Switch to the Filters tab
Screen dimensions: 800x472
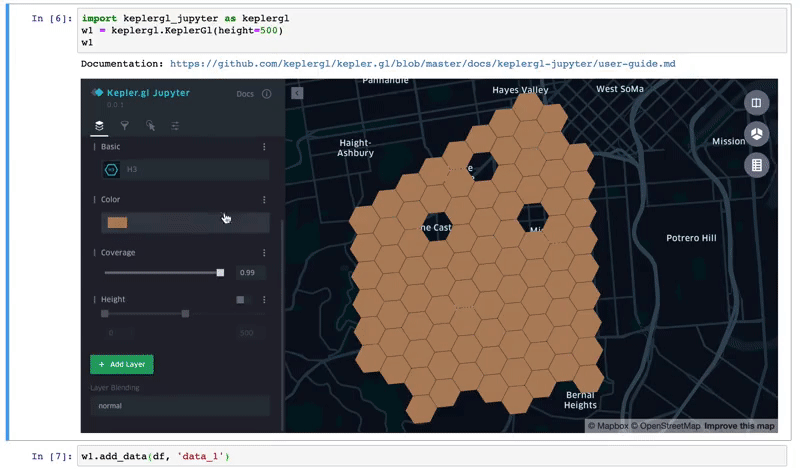(124, 126)
